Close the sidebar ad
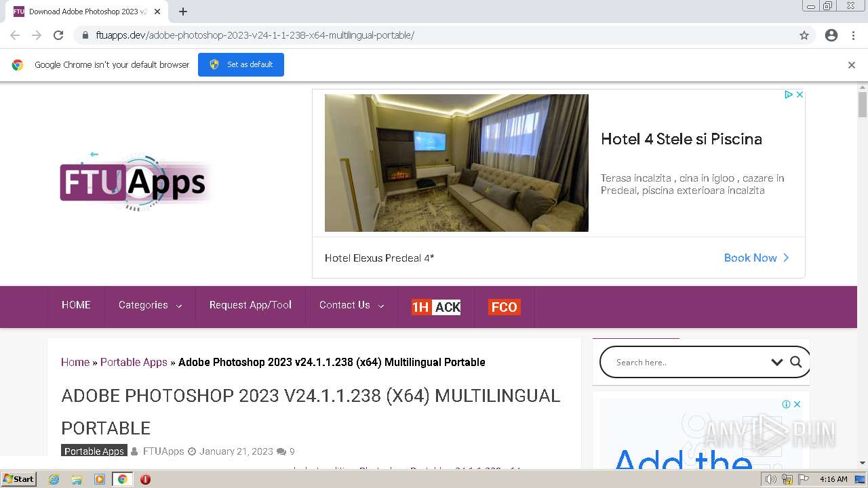The height and width of the screenshot is (488, 868). click(797, 405)
